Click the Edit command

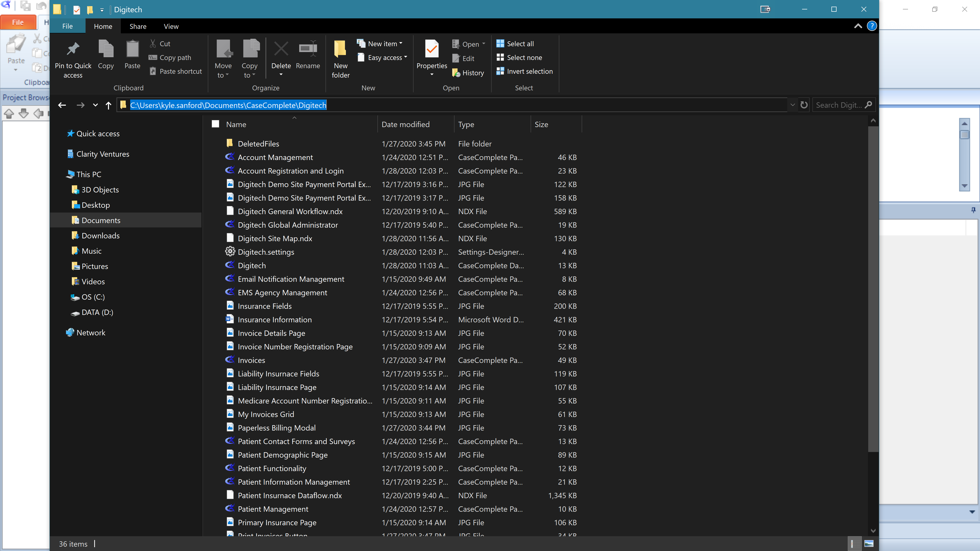click(x=463, y=58)
